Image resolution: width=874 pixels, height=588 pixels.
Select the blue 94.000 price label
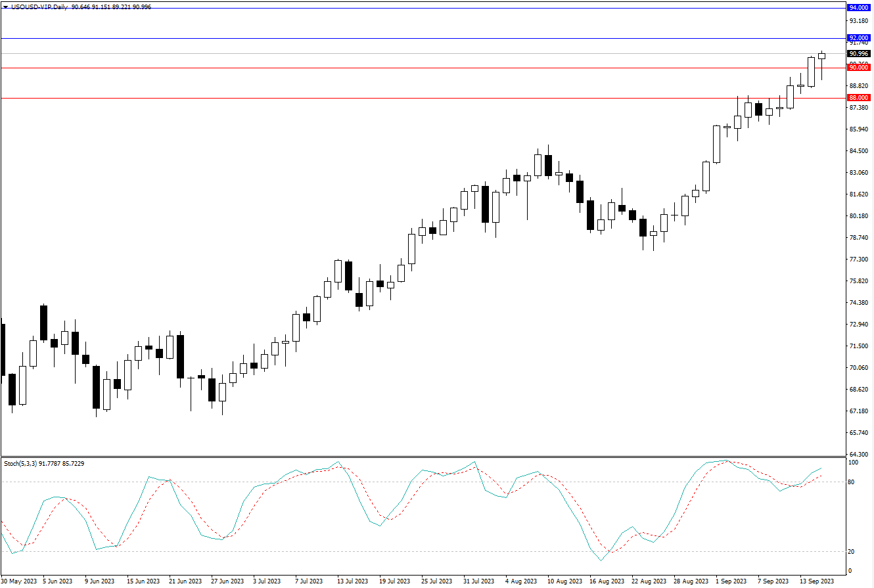pyautogui.click(x=859, y=8)
